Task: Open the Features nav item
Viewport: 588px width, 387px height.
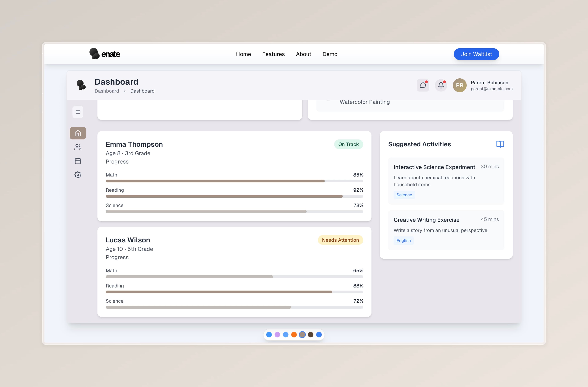Action: point(273,54)
